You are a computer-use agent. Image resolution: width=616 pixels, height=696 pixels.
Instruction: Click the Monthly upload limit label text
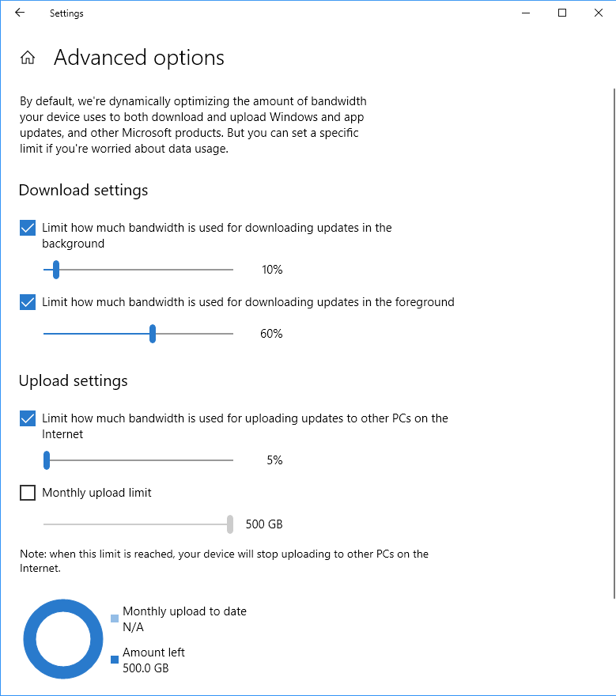click(x=96, y=493)
